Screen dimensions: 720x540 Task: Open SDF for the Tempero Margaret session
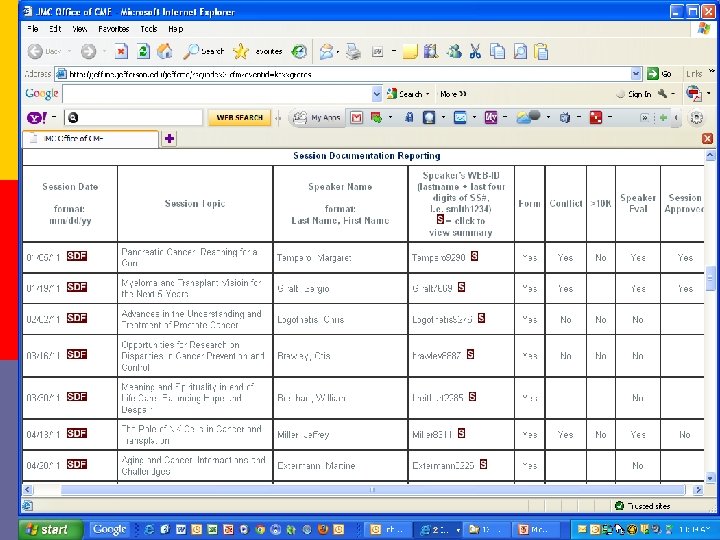(77, 256)
